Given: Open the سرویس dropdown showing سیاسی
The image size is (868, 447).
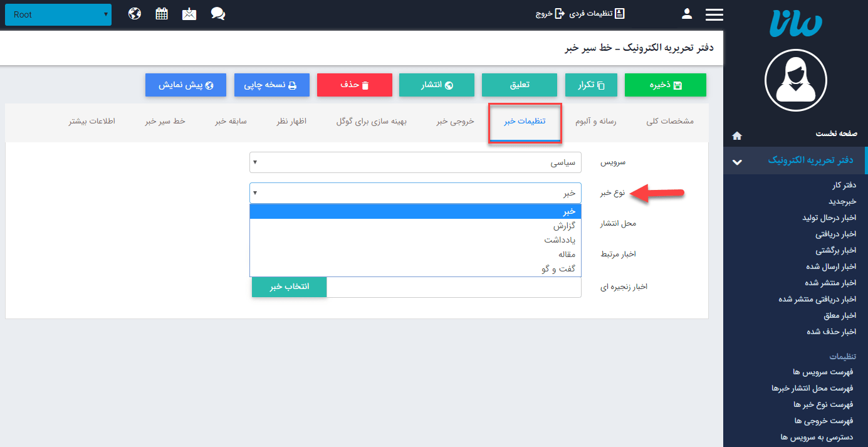Looking at the screenshot, I should pyautogui.click(x=416, y=162).
